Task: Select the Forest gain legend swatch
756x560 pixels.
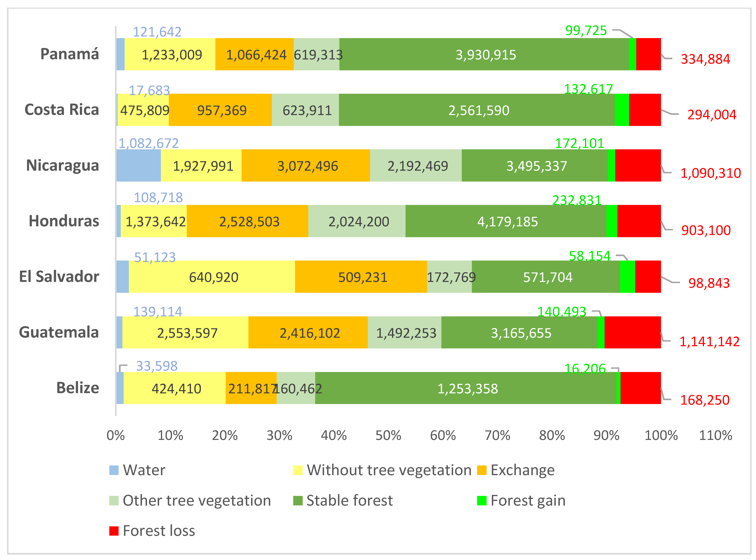Action: tap(482, 501)
